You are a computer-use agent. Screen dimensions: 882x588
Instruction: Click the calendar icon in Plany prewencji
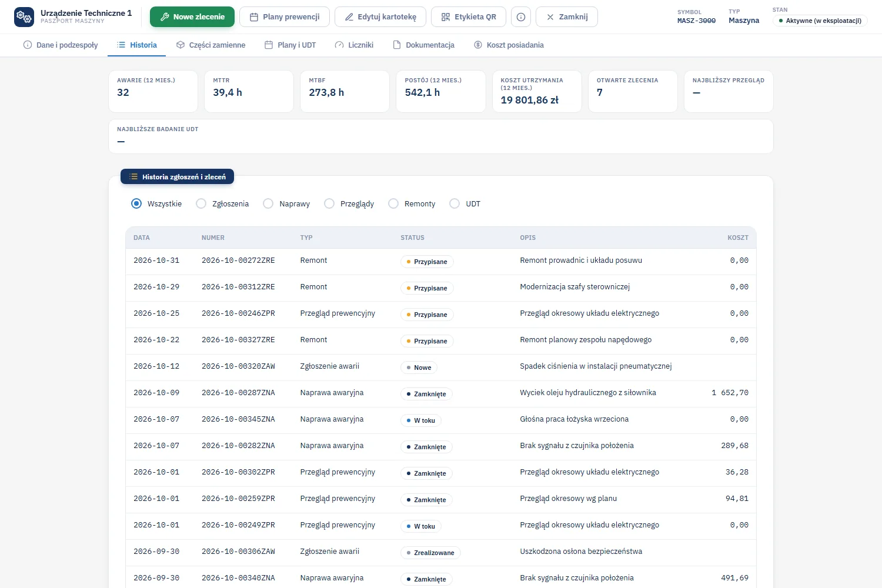click(x=254, y=17)
